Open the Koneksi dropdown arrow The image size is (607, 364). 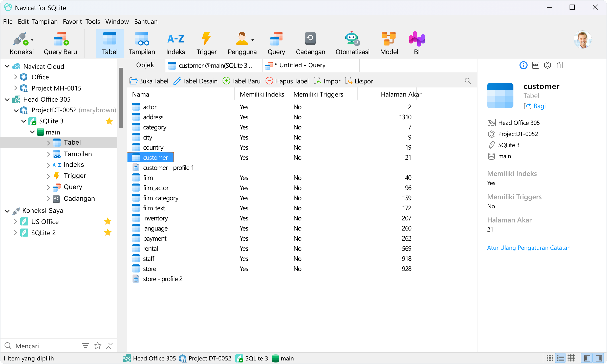point(32,40)
